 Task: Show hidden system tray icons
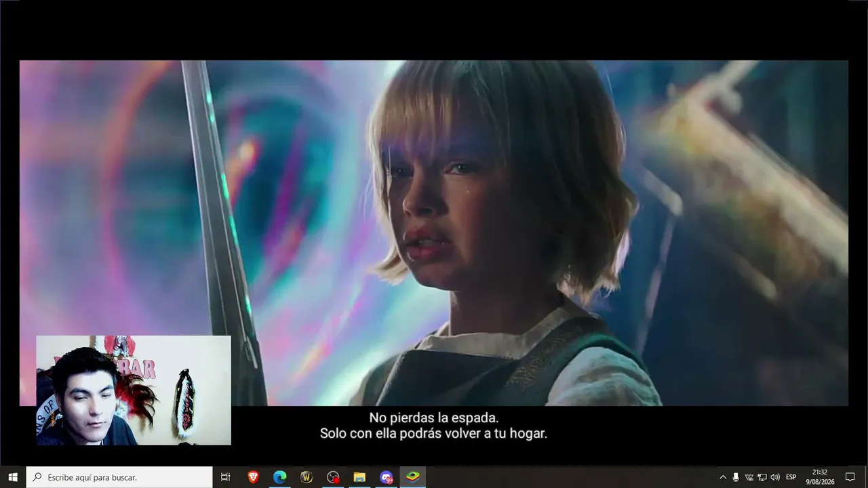point(723,477)
